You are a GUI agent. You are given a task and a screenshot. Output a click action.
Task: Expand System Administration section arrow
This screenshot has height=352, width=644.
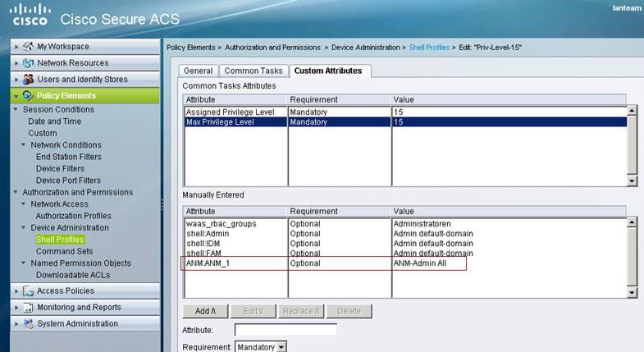[x=16, y=324]
